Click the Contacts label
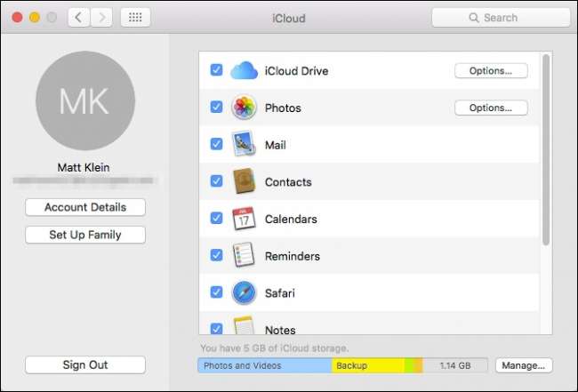This screenshot has width=578, height=392. pyautogui.click(x=288, y=182)
